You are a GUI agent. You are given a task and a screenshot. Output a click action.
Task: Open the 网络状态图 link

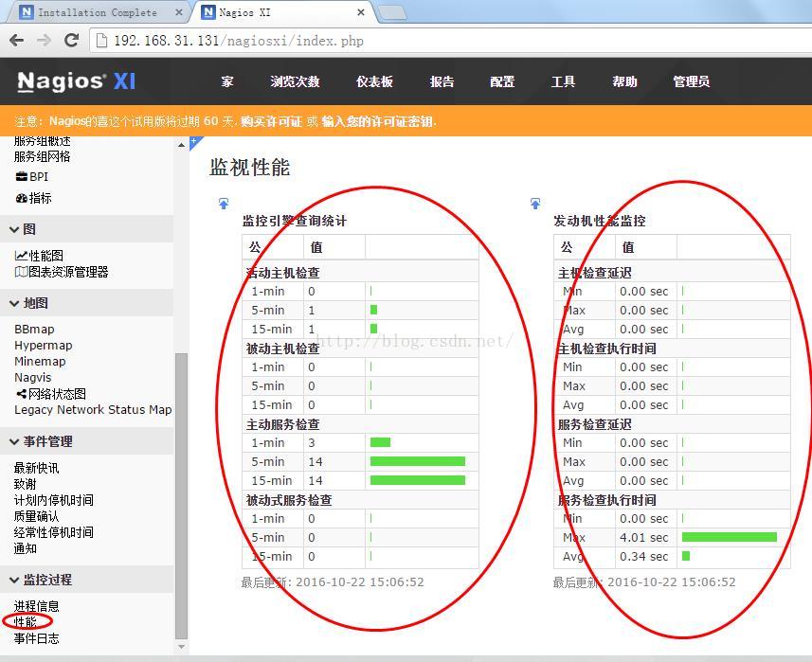[x=57, y=394]
